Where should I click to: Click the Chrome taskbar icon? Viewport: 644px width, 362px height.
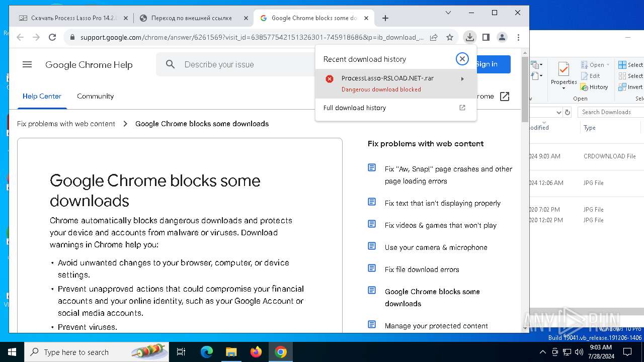281,352
